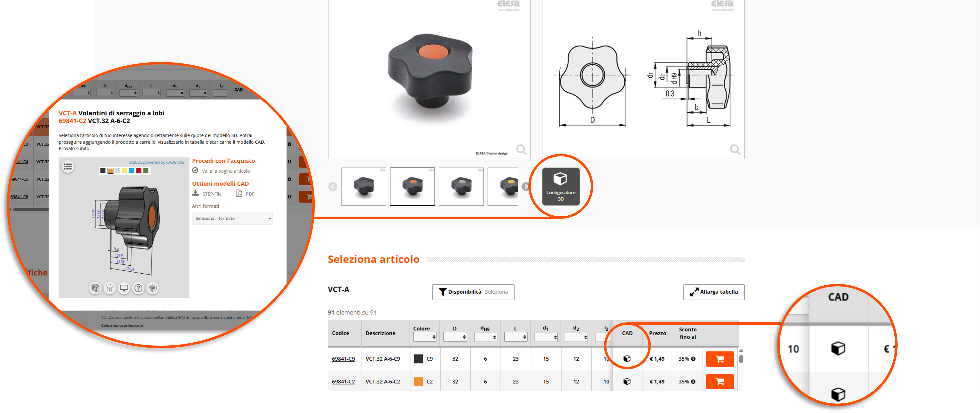Click the checkmark icon beside Vai alla pagina articolo
980x413 pixels.
click(x=195, y=170)
